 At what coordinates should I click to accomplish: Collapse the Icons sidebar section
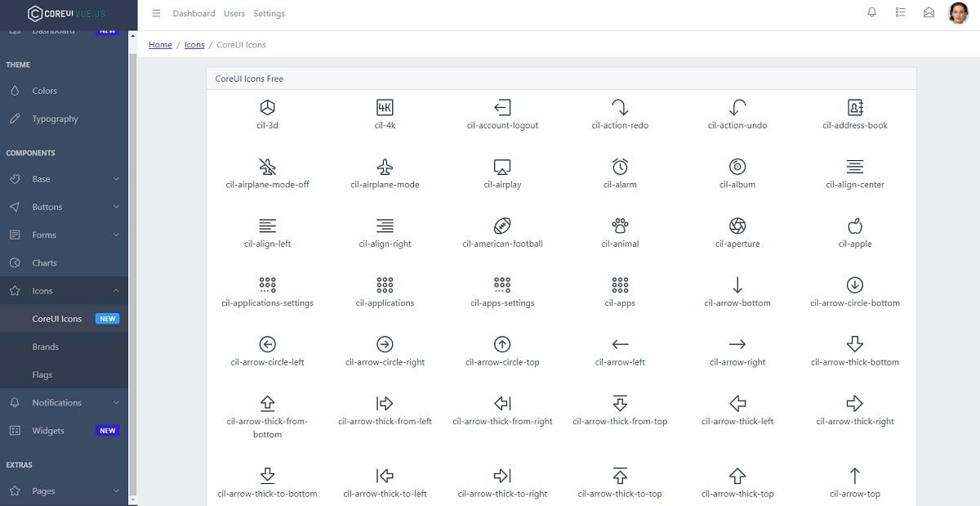(64, 290)
